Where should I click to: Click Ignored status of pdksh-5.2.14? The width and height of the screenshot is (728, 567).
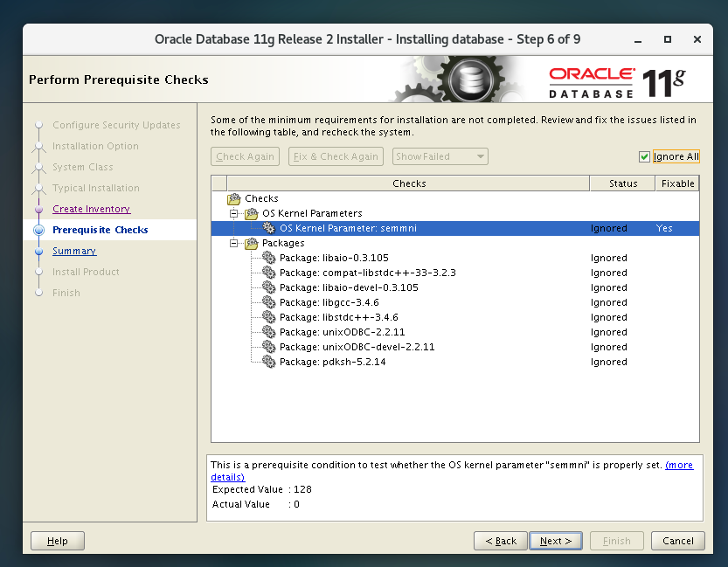(608, 362)
